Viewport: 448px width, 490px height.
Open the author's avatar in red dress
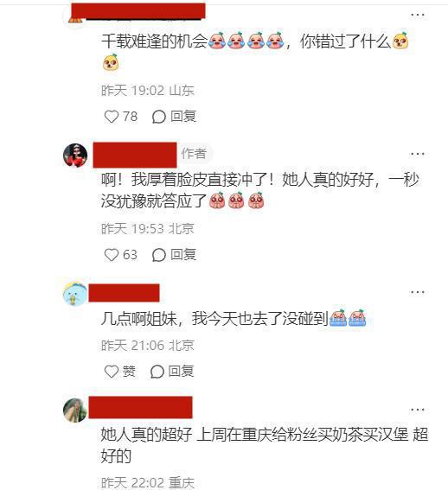(x=75, y=156)
